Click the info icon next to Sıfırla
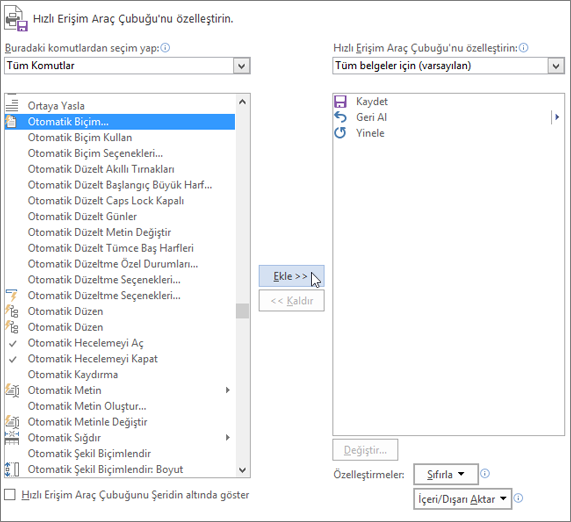Screen dimensions: 571x522 pos(485,474)
